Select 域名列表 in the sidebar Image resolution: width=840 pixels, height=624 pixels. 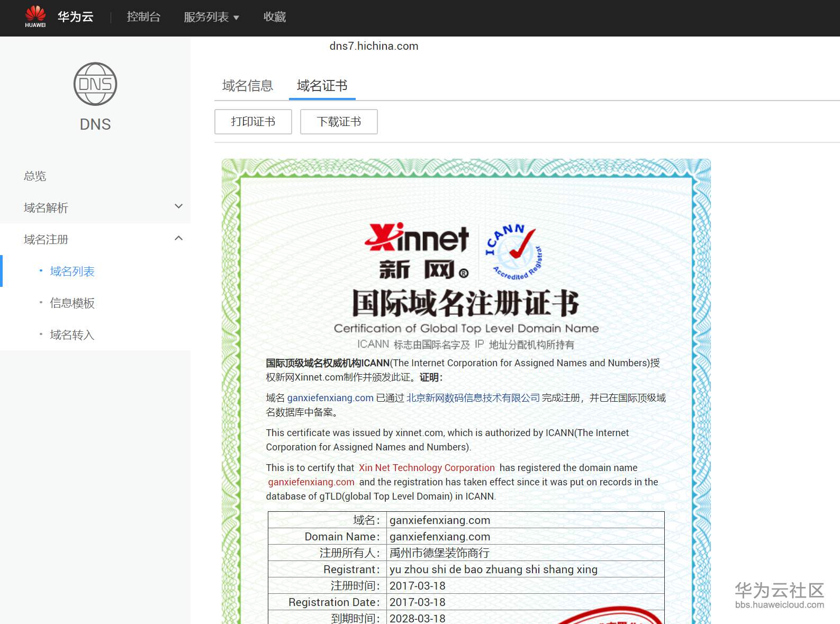point(72,271)
